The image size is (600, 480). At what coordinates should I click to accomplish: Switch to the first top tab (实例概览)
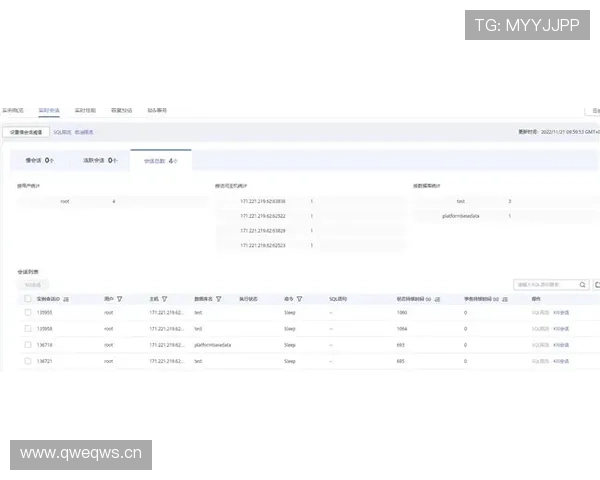pyautogui.click(x=13, y=110)
